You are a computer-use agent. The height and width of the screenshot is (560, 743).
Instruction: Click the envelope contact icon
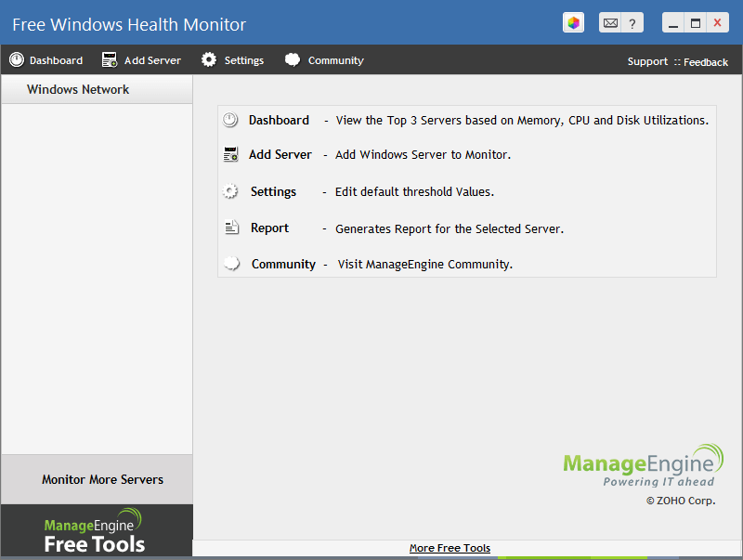[x=609, y=22]
